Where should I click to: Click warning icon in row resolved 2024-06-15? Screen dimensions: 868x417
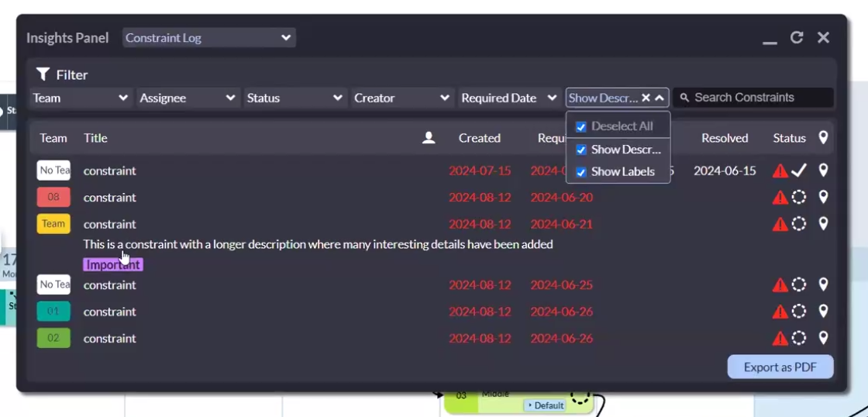780,171
